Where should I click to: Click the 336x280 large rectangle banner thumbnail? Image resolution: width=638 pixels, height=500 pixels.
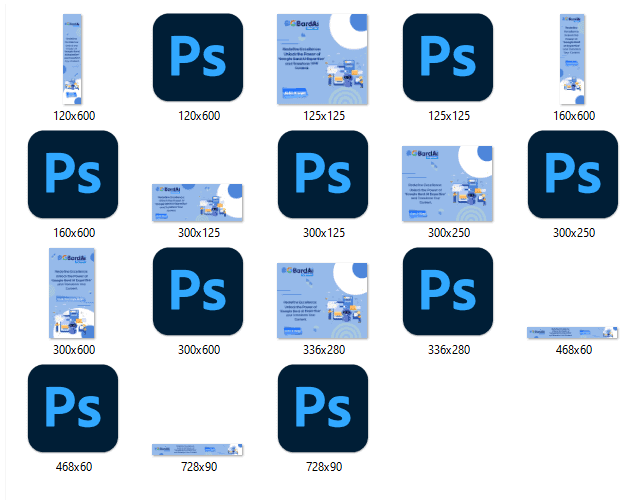pyautogui.click(x=323, y=301)
